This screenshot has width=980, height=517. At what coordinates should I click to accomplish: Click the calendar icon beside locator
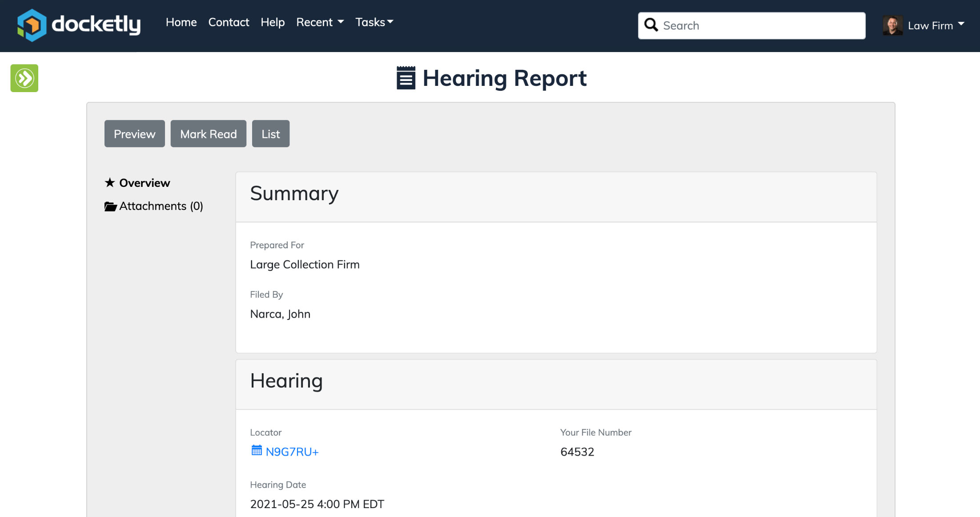(257, 450)
